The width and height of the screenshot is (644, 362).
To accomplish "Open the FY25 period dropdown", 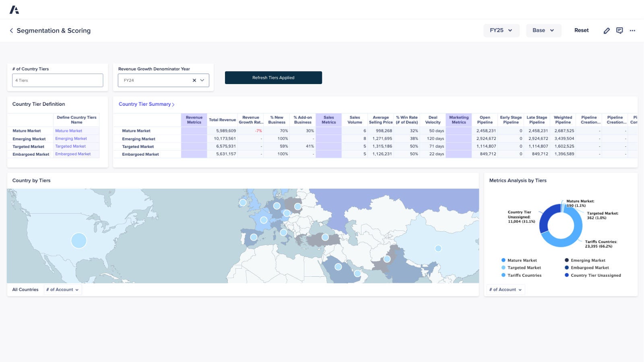I will click(x=501, y=30).
